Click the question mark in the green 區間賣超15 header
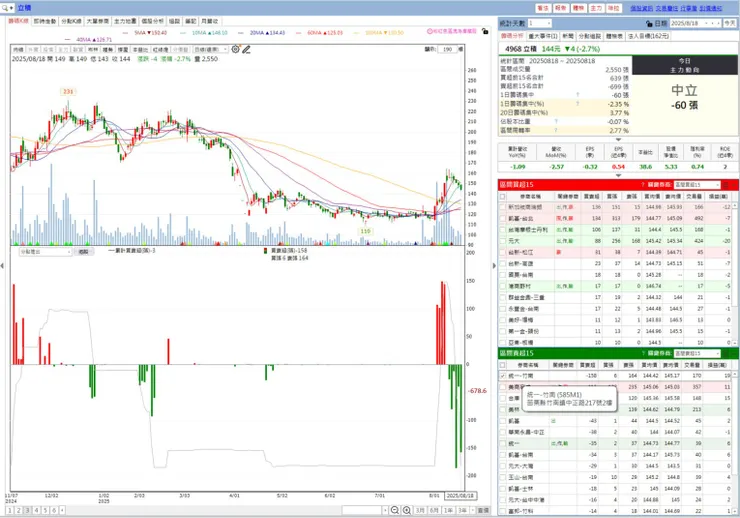The image size is (740, 518). coord(642,353)
